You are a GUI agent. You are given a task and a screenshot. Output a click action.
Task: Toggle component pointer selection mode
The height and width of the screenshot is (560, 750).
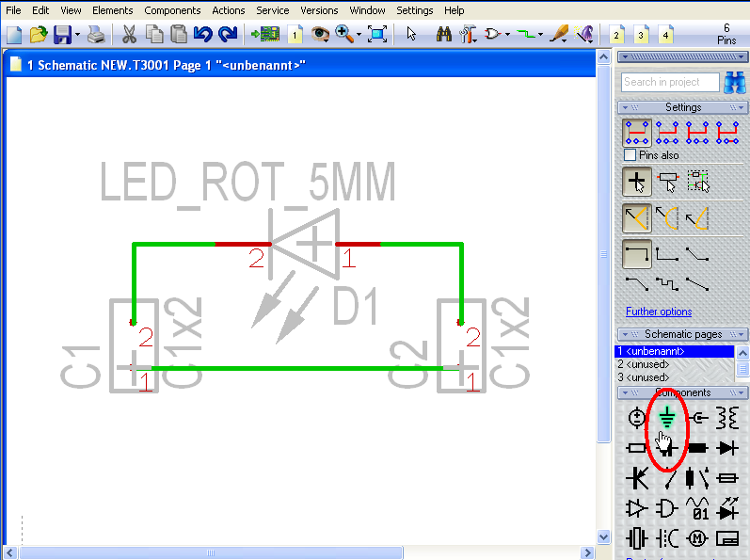pos(668,182)
